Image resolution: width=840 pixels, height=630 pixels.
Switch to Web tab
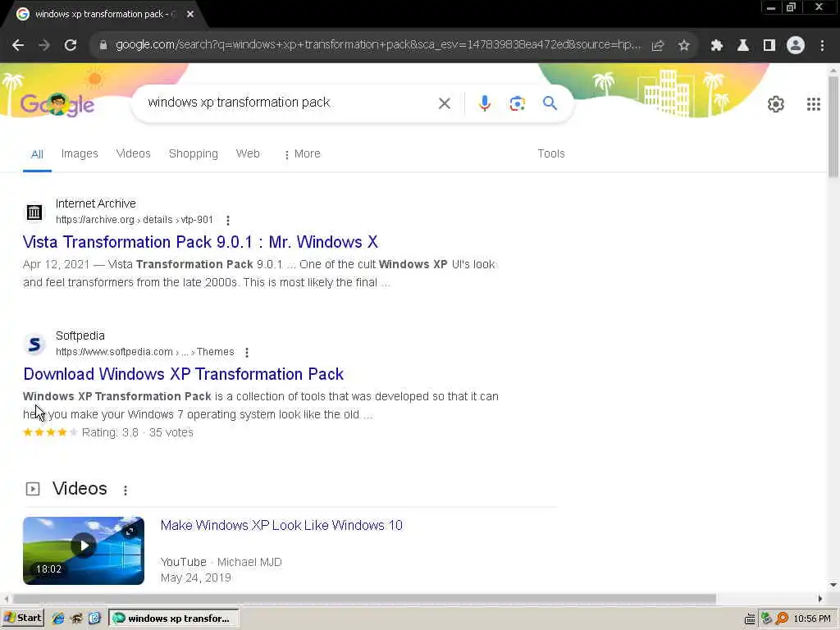point(248,153)
